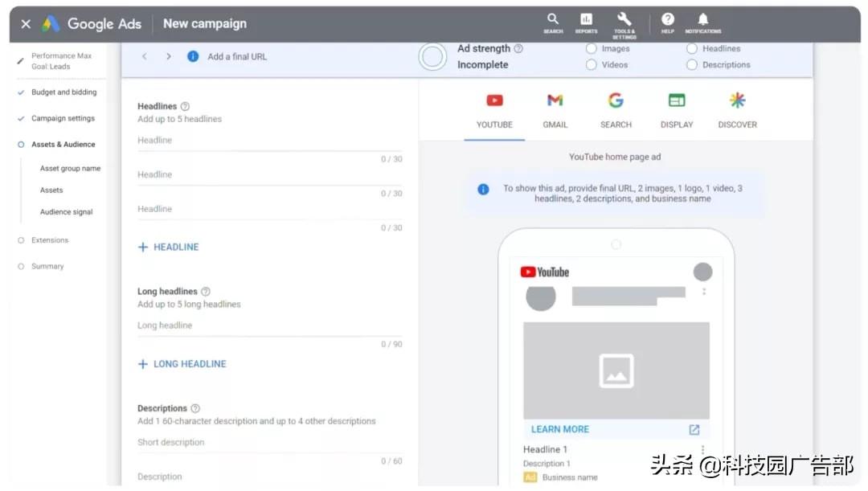Screen dimensions: 868x491
Task: Click the Short description input field
Action: tap(269, 443)
